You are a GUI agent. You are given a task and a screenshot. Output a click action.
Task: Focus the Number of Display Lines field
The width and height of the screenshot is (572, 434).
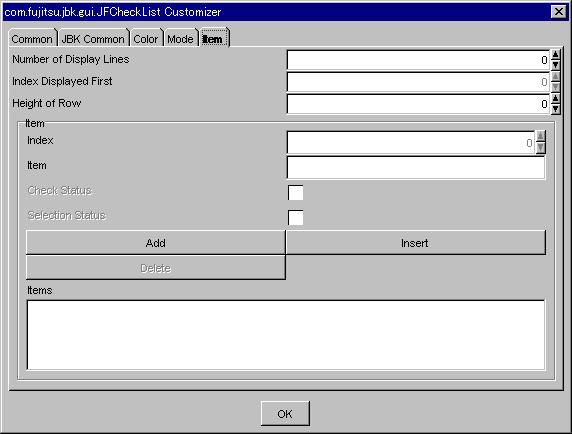418,60
